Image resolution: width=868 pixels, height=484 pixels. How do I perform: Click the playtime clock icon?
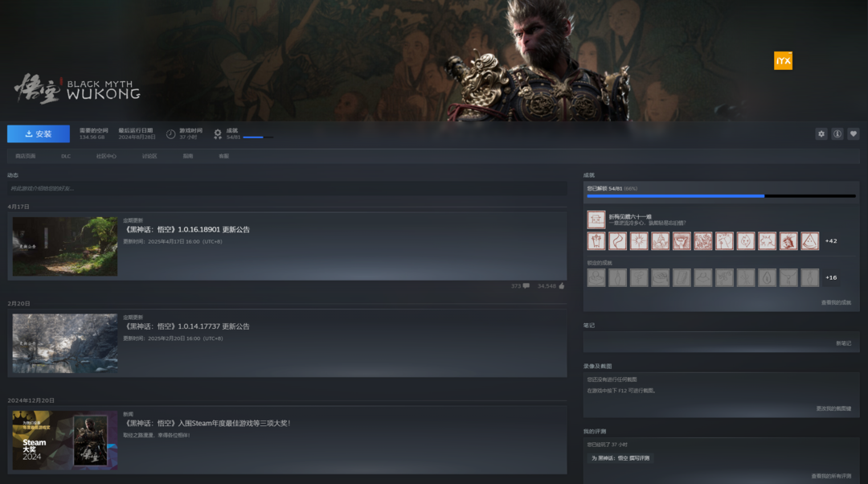tap(170, 134)
